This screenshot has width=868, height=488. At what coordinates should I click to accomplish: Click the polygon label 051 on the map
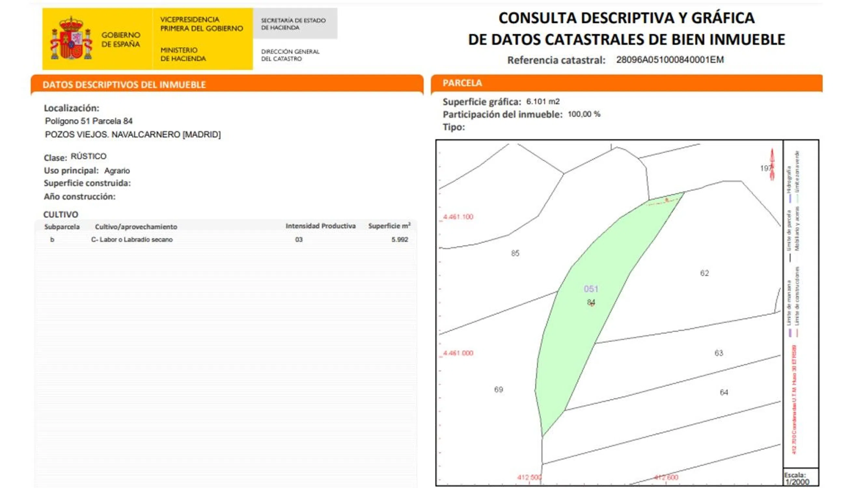(591, 289)
